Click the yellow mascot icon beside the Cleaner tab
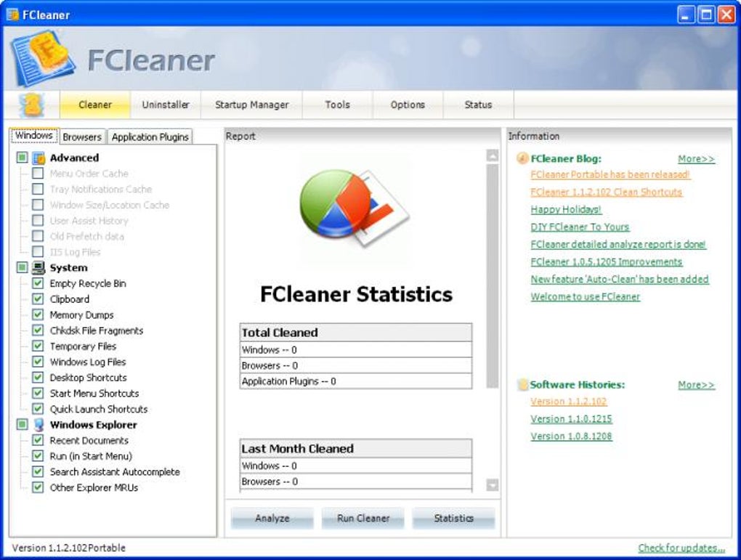The height and width of the screenshot is (560, 741). point(32,105)
